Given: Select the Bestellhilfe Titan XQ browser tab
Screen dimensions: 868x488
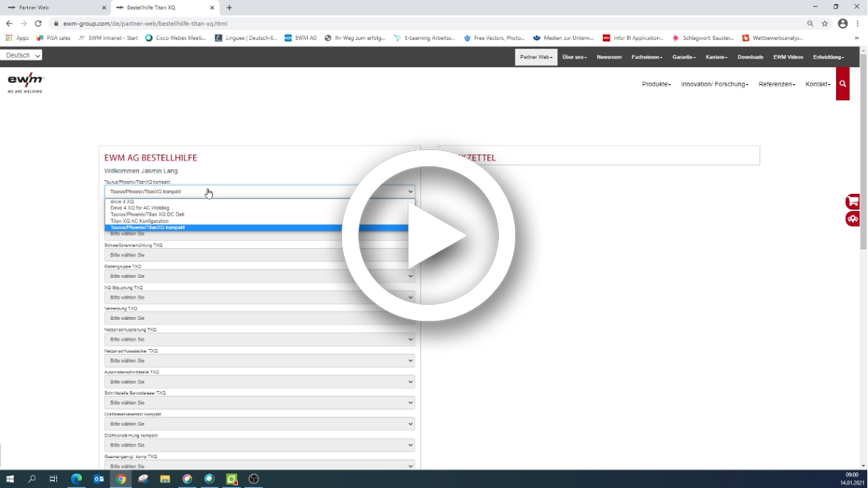Looking at the screenshot, I should tap(164, 8).
